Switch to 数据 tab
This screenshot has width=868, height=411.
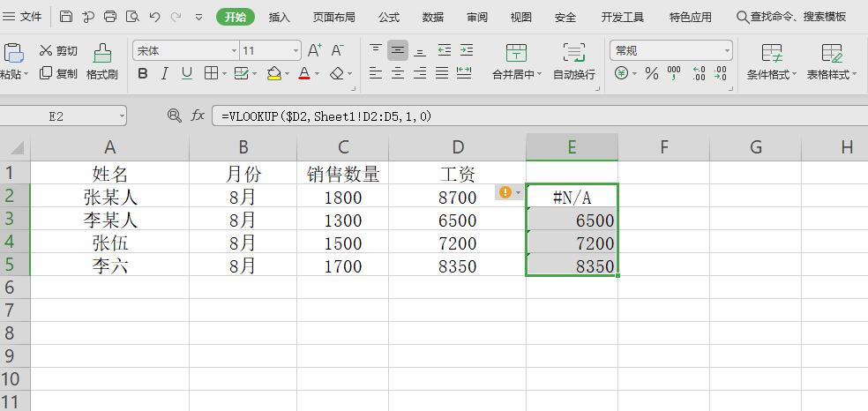coord(433,17)
